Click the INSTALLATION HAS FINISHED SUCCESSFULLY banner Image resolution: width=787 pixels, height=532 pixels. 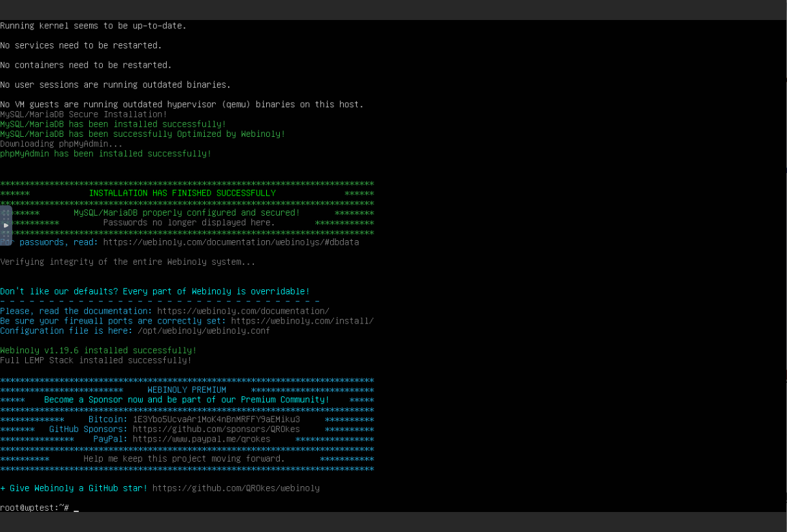[x=182, y=193]
